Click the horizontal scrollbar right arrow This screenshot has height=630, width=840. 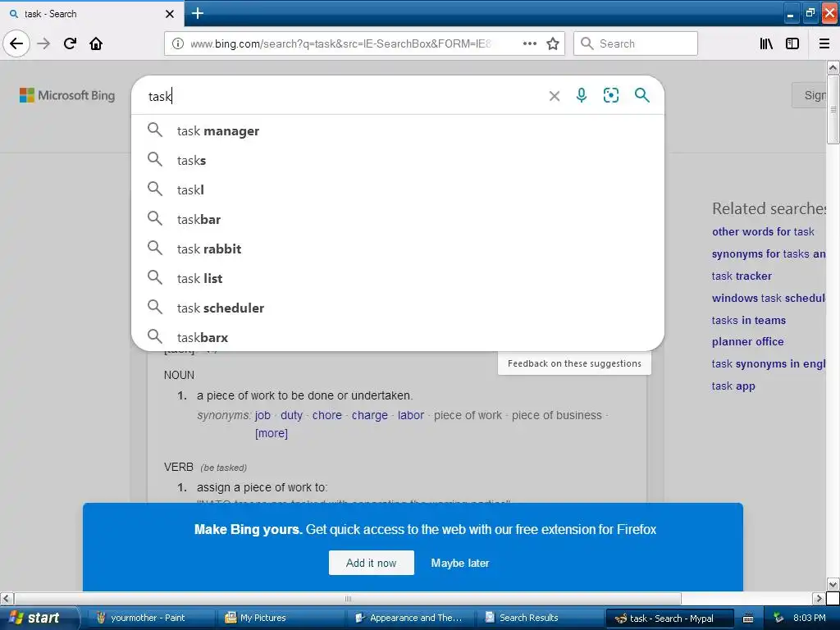pos(819,598)
